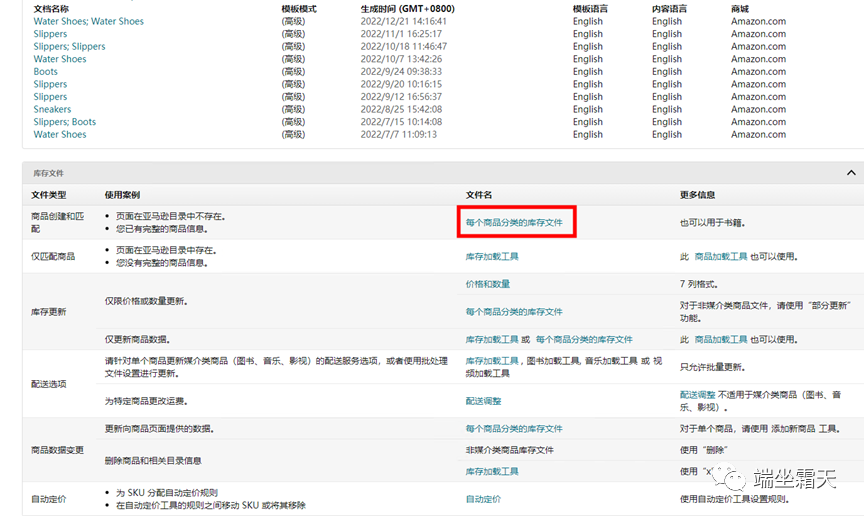This screenshot has width=864, height=516.
Task: Click 商品加载工具 in 仅更新商品数据 row
Action: click(x=721, y=340)
